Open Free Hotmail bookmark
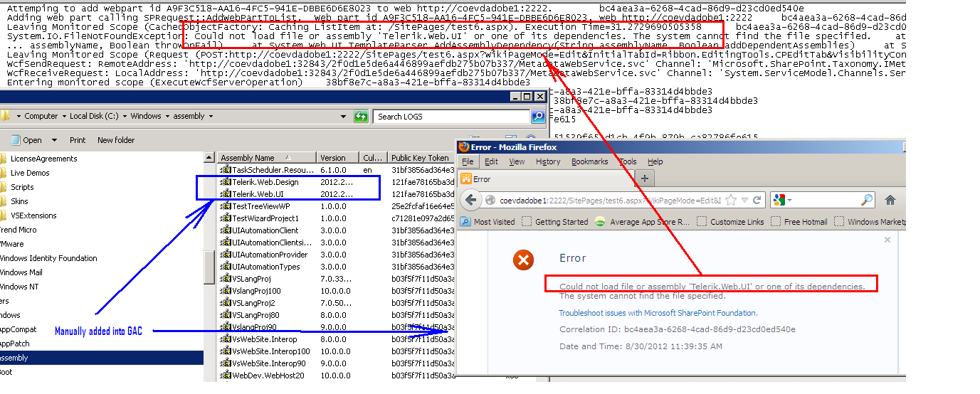The height and width of the screenshot is (394, 980). pyautogui.click(x=799, y=222)
